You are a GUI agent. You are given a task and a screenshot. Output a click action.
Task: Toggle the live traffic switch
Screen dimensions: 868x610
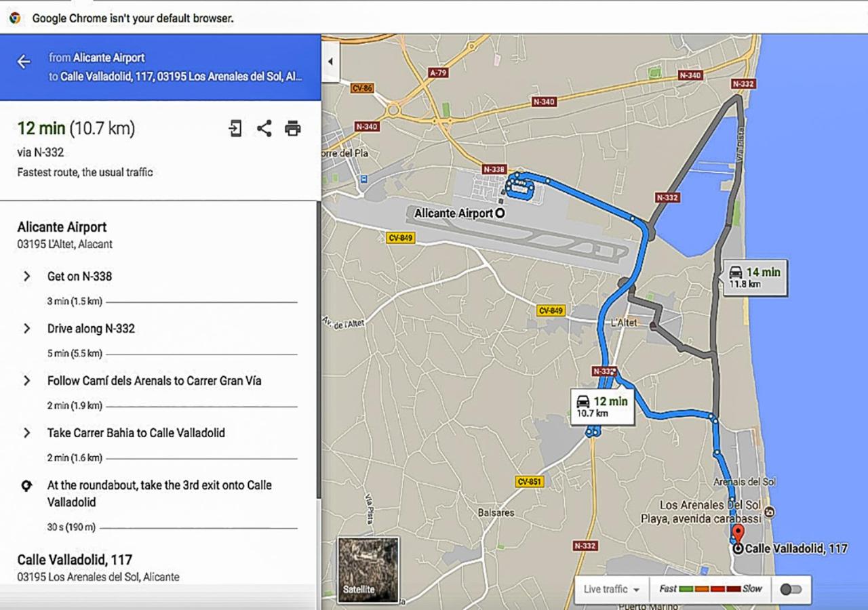(791, 589)
